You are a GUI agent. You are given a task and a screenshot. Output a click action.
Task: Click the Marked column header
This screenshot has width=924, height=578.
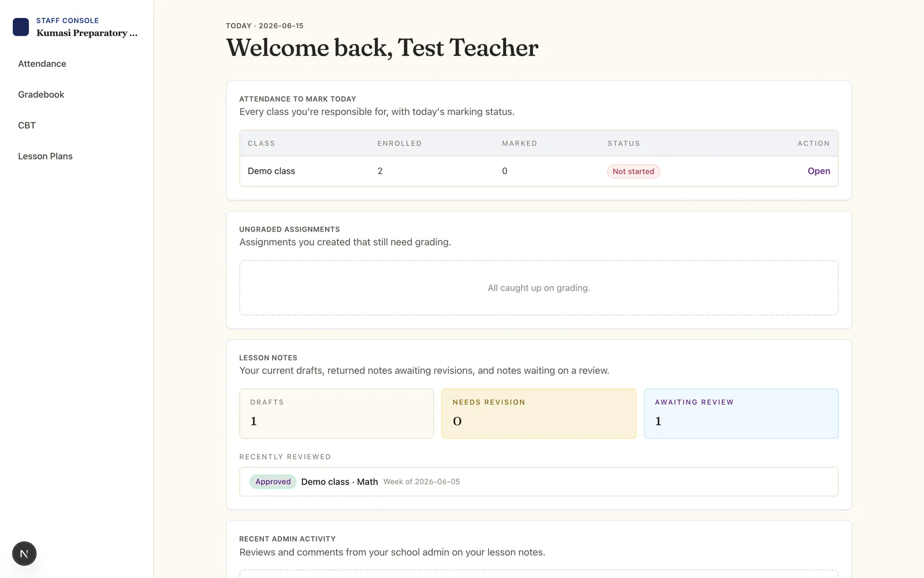click(x=520, y=143)
